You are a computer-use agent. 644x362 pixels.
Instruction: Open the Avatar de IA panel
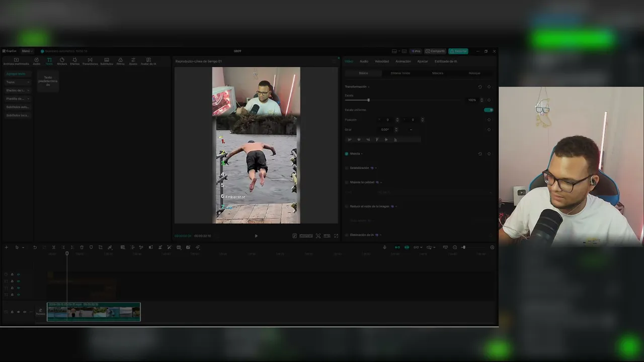pos(148,61)
